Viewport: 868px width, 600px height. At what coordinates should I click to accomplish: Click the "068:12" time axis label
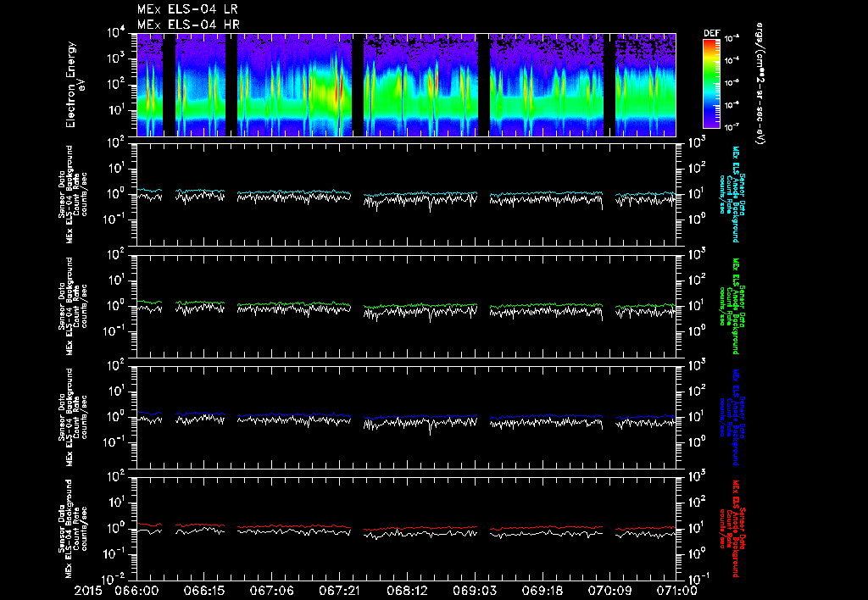pyautogui.click(x=406, y=591)
